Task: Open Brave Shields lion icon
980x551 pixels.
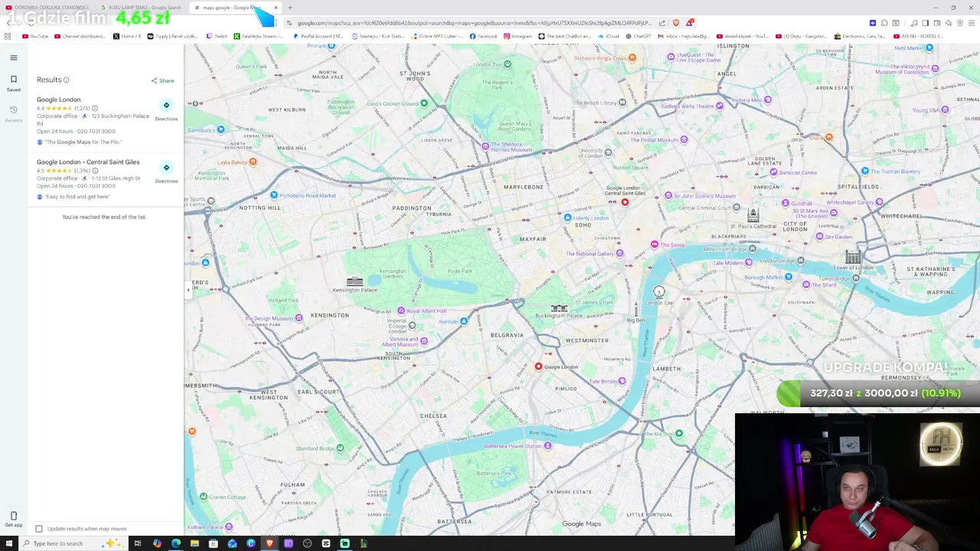Action: (x=675, y=23)
